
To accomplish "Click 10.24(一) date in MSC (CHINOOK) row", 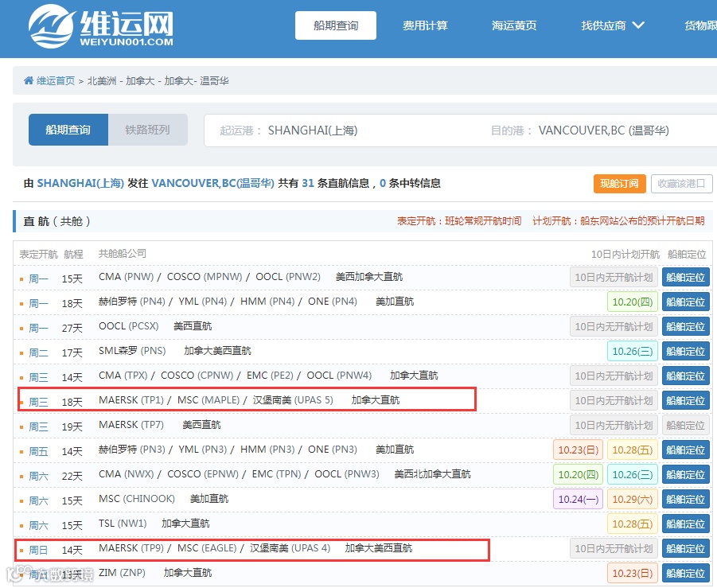I will pos(579,500).
